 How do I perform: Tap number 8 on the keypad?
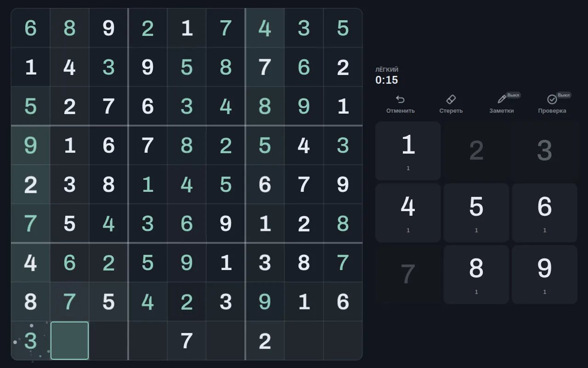click(476, 275)
